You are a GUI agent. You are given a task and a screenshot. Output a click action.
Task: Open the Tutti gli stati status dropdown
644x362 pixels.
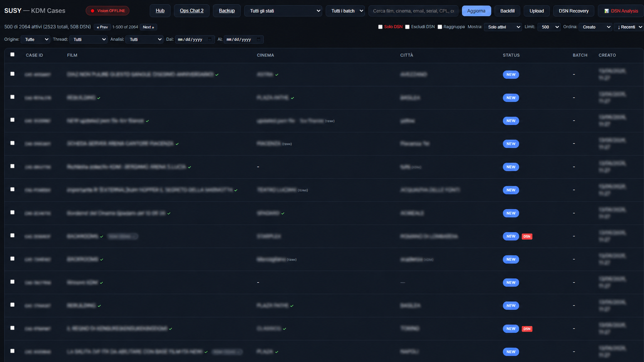(283, 11)
